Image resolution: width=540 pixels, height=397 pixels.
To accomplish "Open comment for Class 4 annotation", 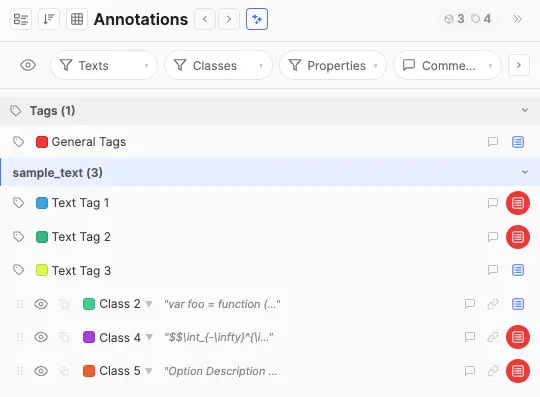I will coord(470,337).
